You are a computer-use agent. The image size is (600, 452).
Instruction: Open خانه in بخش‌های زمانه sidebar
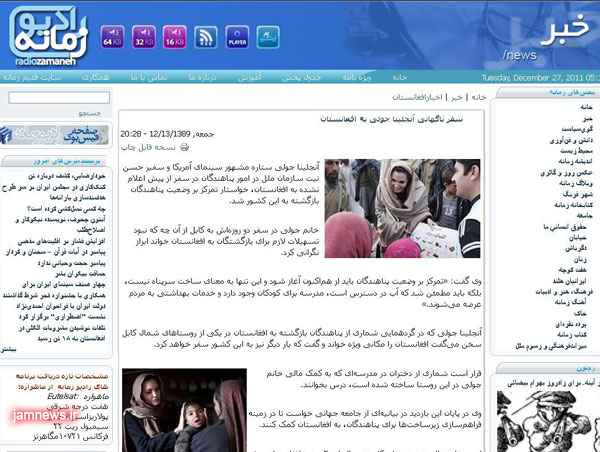pos(586,107)
